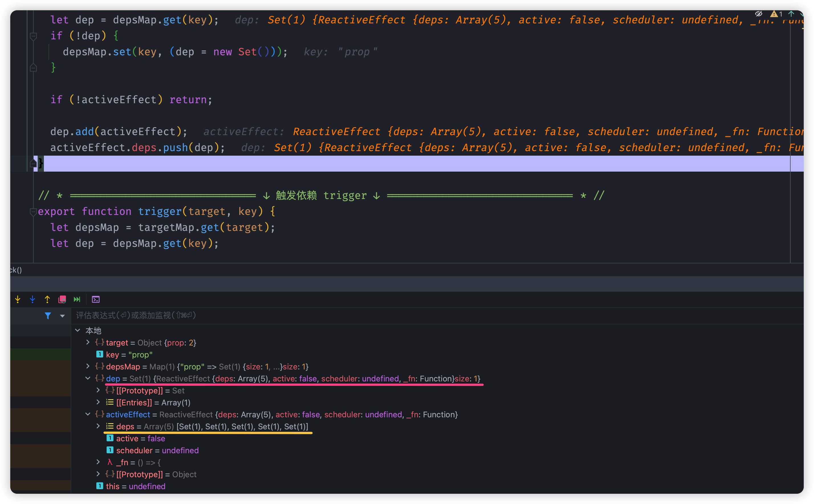Select the key = "prop" variable
Image resolution: width=814 pixels, height=504 pixels.
[x=129, y=355]
